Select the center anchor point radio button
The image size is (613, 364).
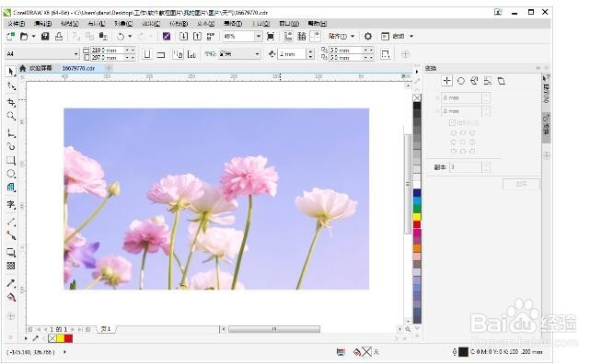click(463, 142)
